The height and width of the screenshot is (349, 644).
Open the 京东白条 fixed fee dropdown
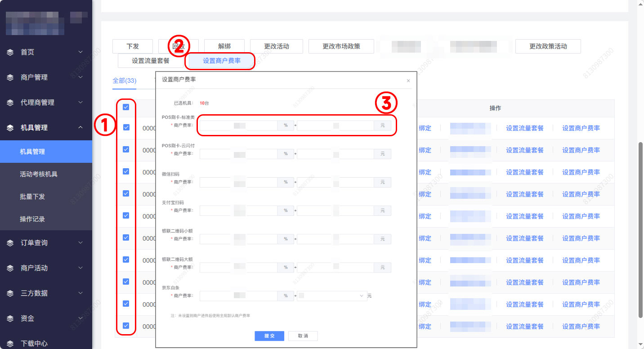click(331, 296)
